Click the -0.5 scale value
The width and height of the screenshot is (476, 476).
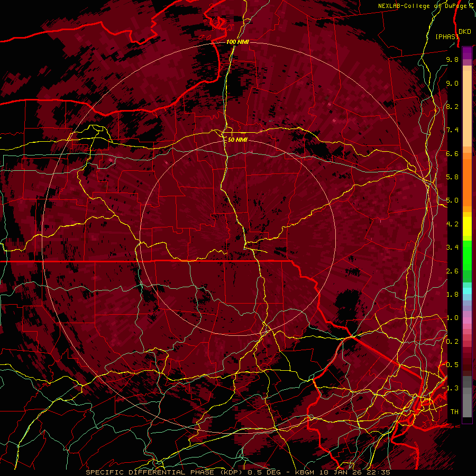pos(450,365)
